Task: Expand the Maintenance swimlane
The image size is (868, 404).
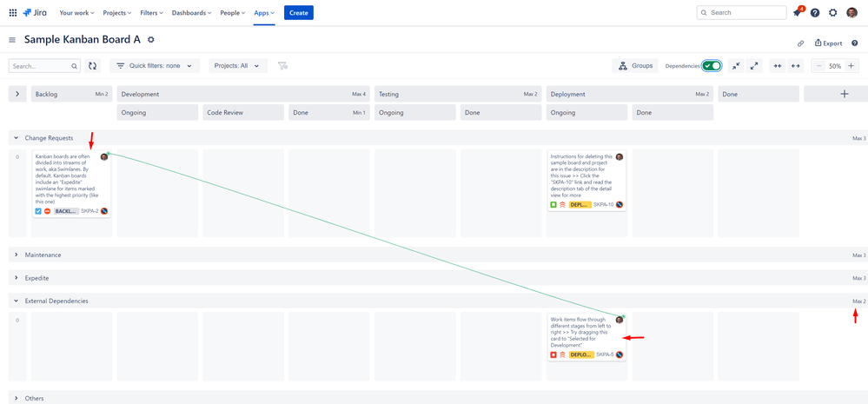Action: pos(17,255)
